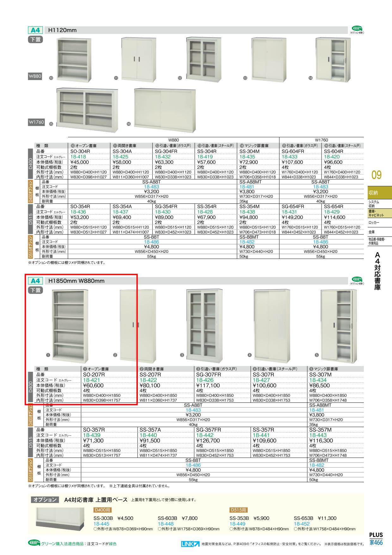Select the 収納 side tab

pos(379,193)
